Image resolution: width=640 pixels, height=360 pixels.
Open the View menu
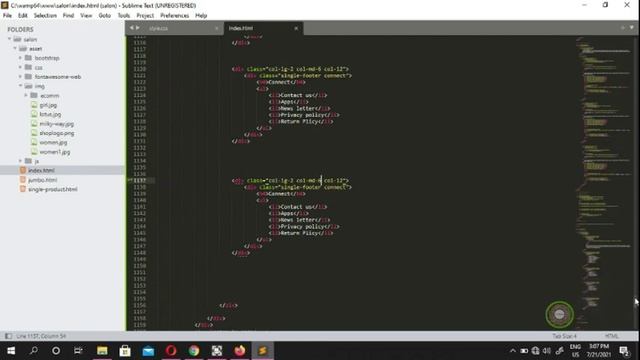[x=86, y=16]
